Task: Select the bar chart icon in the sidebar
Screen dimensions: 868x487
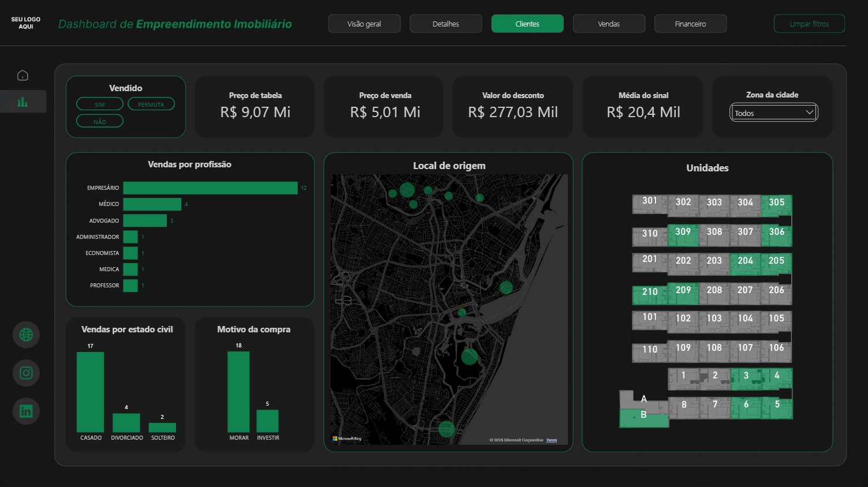Action: (23, 101)
